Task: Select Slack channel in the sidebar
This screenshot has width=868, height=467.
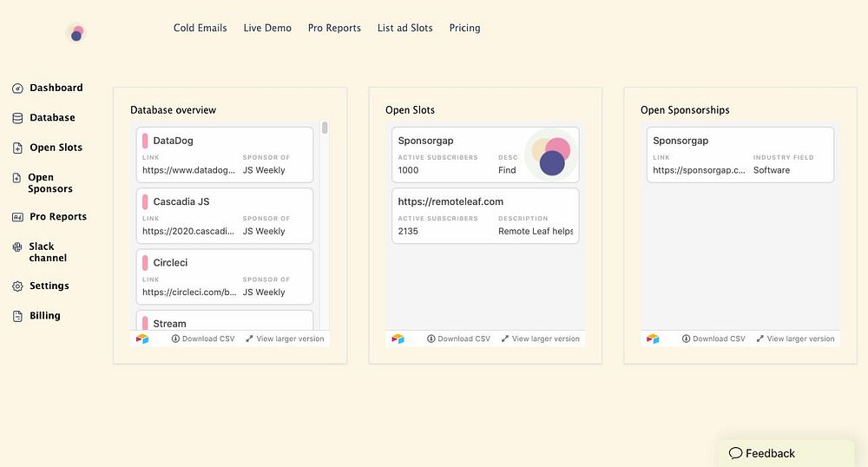Action: 48,252
